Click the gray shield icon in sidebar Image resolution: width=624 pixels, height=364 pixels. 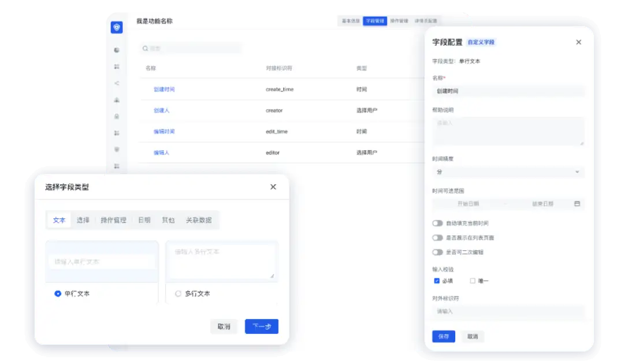click(x=117, y=150)
